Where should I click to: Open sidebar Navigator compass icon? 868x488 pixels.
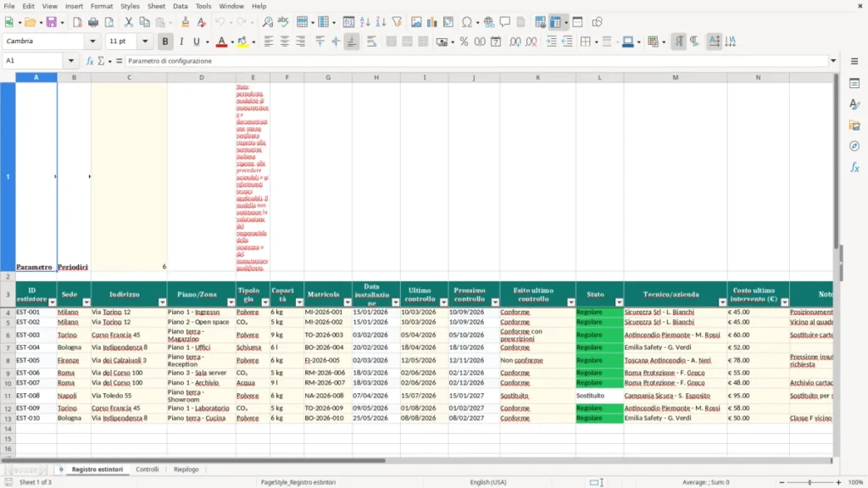pyautogui.click(x=854, y=147)
